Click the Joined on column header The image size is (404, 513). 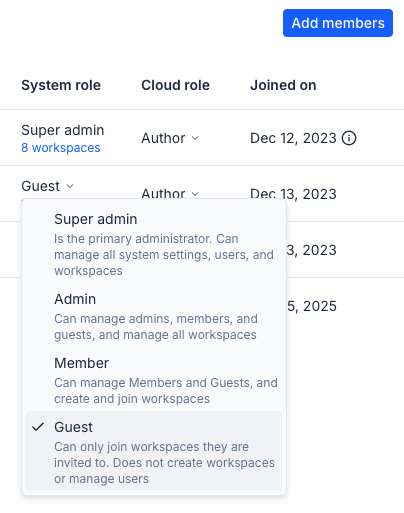coord(283,85)
